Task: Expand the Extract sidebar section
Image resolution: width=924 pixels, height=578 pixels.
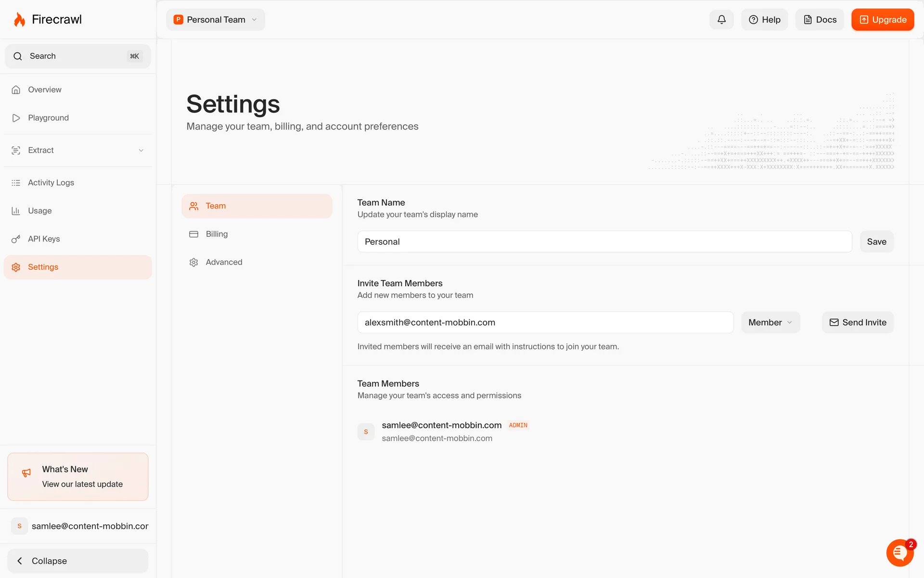Action: point(77,150)
